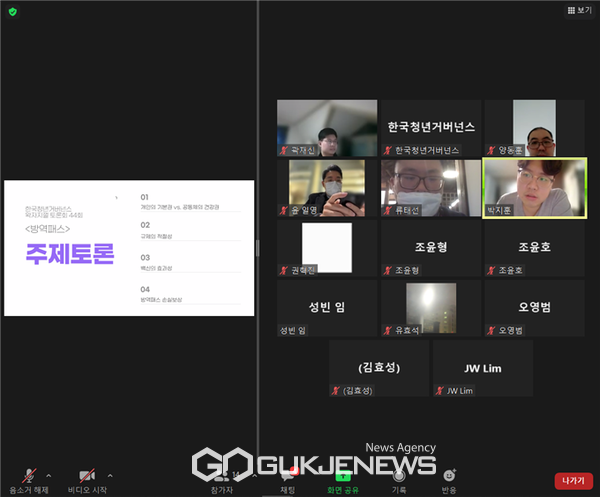Select the 유효석 video tile

(431, 308)
